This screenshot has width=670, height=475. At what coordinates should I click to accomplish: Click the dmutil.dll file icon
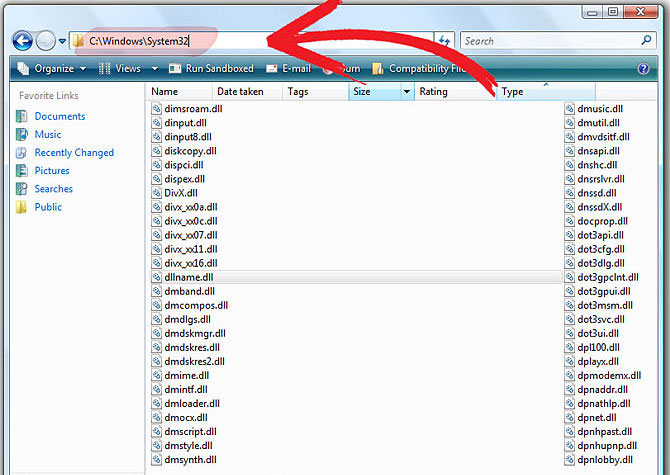pyautogui.click(x=570, y=123)
